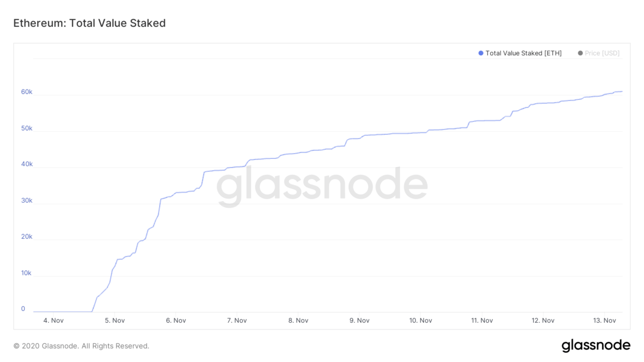This screenshot has height=362, width=644.
Task: Toggle the Total Value Staked [ETH] series label
Action: click(523, 53)
